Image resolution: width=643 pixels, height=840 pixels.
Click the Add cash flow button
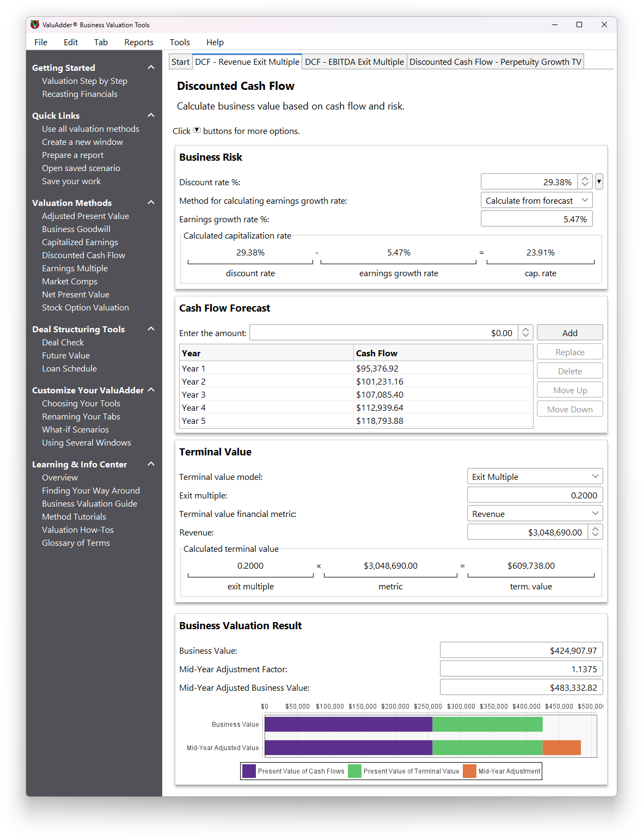coord(570,333)
